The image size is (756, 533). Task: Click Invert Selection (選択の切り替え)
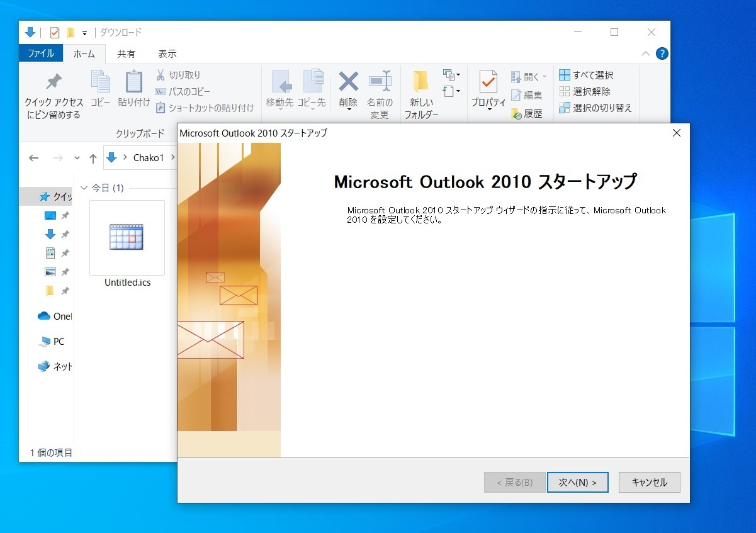click(x=595, y=108)
